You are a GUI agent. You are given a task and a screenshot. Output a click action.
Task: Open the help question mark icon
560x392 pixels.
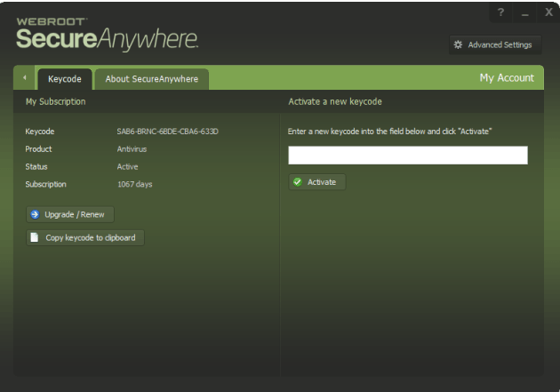point(500,12)
